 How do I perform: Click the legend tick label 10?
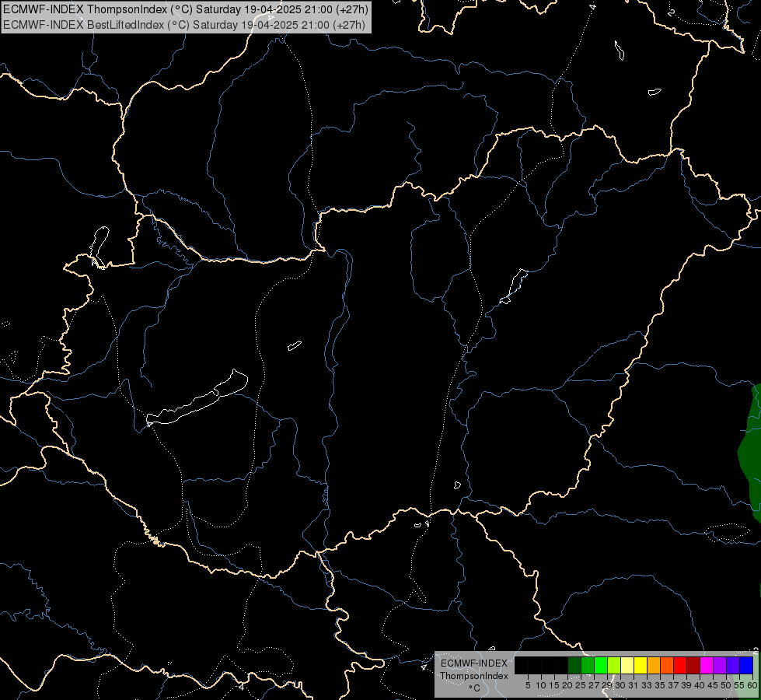tap(541, 685)
